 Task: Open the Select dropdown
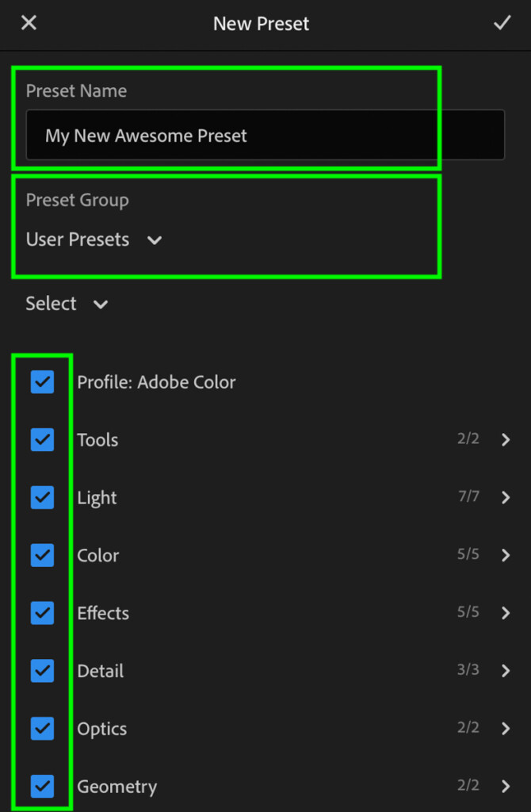67,304
